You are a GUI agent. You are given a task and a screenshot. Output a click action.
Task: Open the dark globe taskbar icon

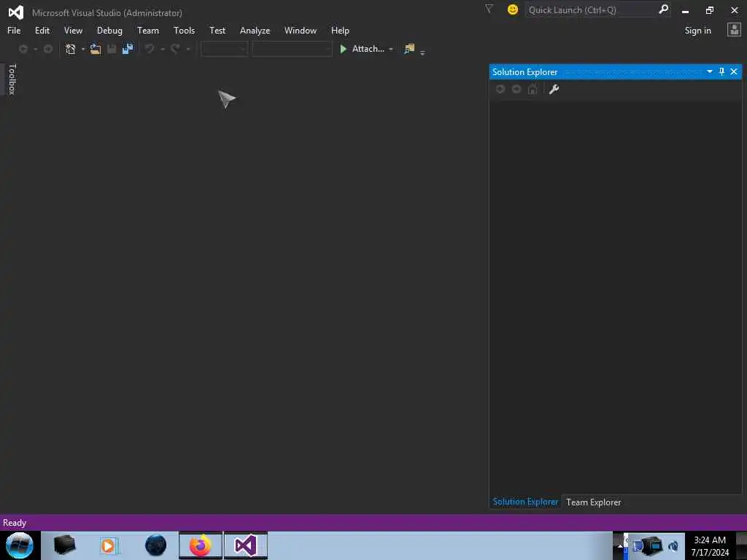click(x=155, y=545)
